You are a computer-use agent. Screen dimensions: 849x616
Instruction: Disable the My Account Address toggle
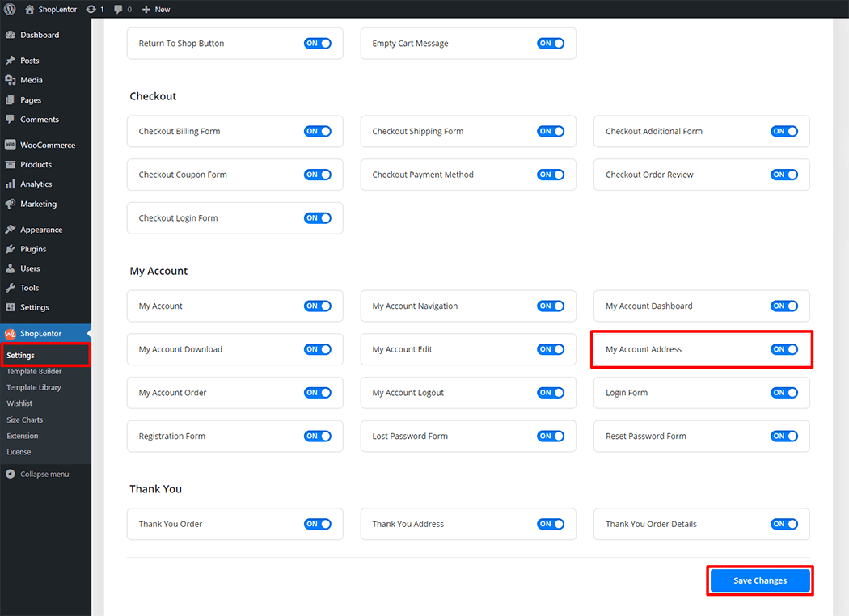click(x=784, y=349)
